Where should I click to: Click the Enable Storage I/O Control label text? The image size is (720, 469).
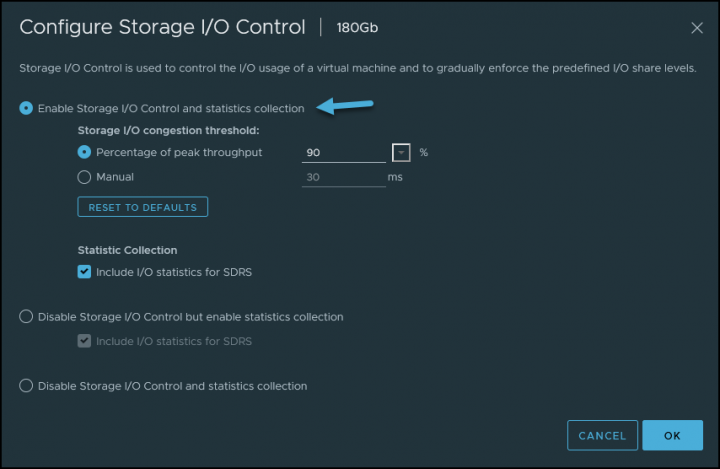[x=171, y=108]
